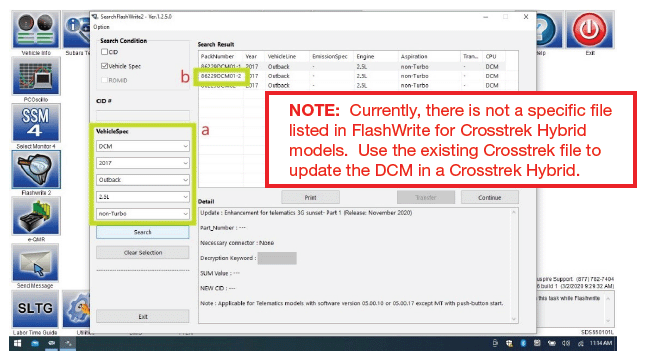646x360 pixels.
Task: Open the Windows Start button
Action: 18,343
